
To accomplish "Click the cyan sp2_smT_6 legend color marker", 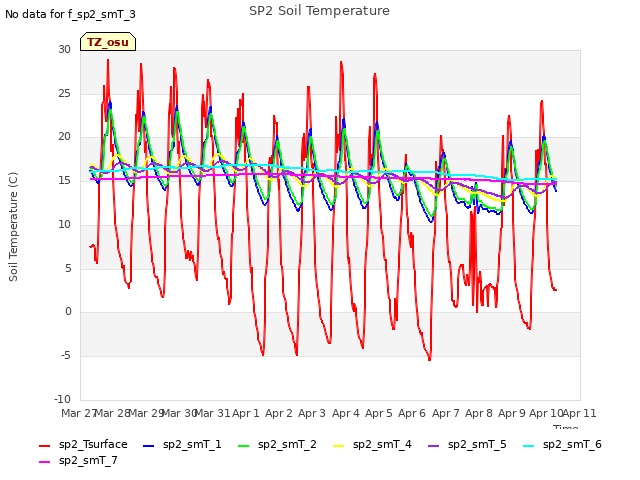I will pos(529,446).
